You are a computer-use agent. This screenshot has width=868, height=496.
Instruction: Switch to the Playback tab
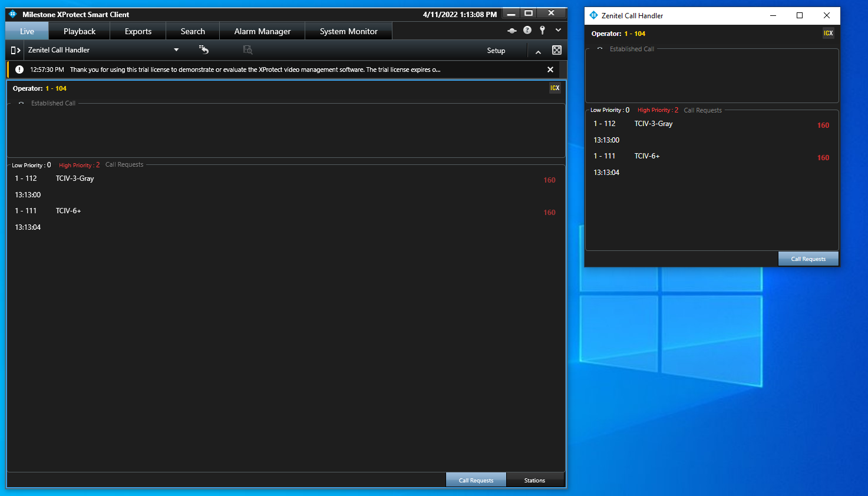pos(80,31)
